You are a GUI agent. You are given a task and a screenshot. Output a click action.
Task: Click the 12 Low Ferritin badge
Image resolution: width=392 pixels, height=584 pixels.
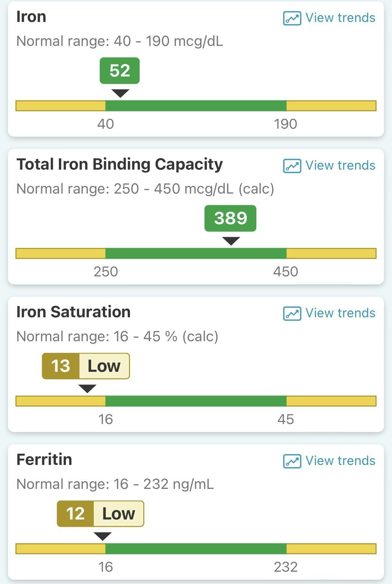pos(100,513)
